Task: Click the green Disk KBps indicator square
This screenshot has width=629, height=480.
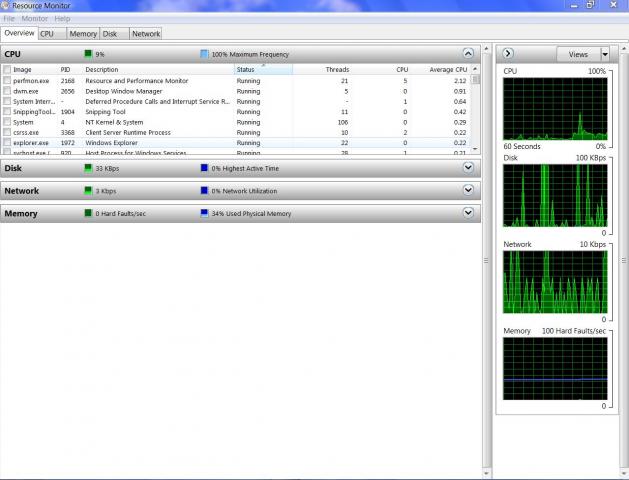Action: pyautogui.click(x=88, y=168)
